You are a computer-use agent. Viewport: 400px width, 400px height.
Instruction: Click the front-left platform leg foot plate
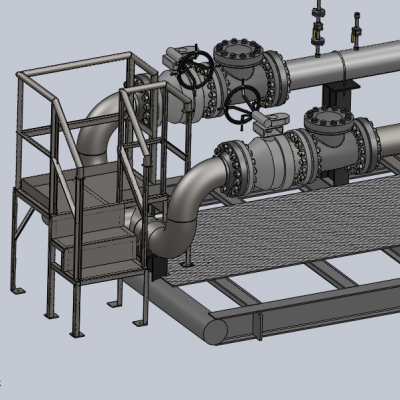(77, 334)
